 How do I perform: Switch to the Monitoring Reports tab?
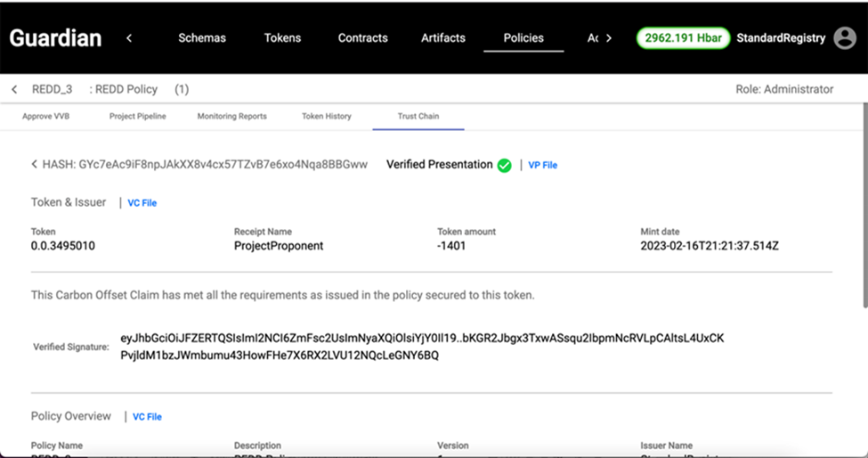click(231, 116)
